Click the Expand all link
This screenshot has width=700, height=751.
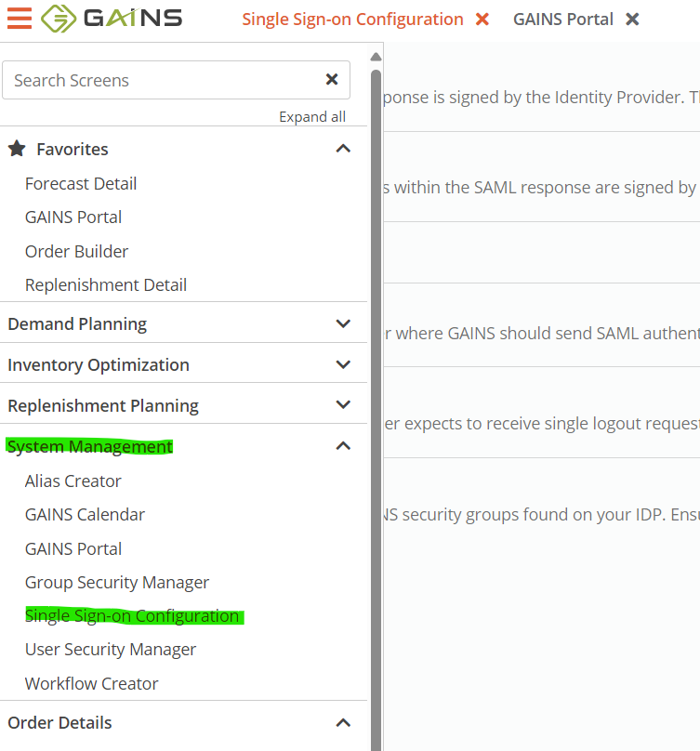click(x=312, y=117)
